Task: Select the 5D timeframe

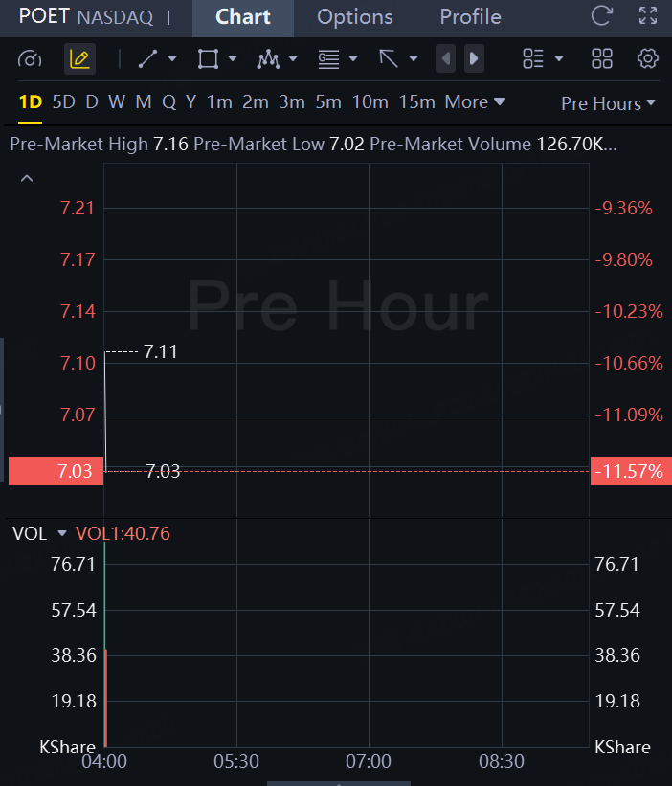Action: point(63,102)
